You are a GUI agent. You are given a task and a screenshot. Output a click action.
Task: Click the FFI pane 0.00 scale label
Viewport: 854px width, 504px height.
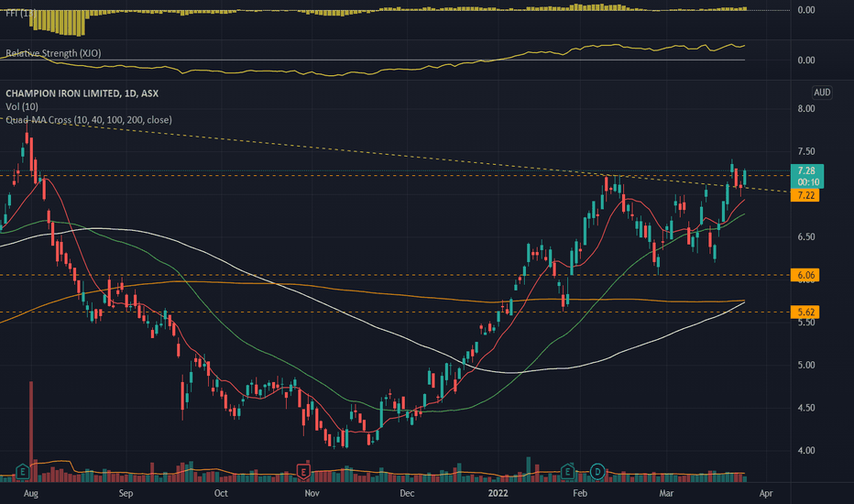[x=806, y=10]
